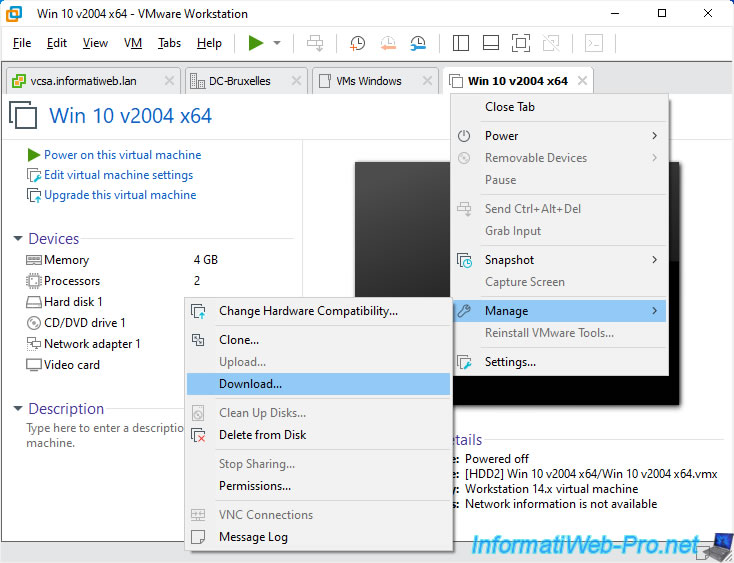The image size is (734, 563).
Task: Click the take snapshot toolbar icon
Action: (x=357, y=43)
